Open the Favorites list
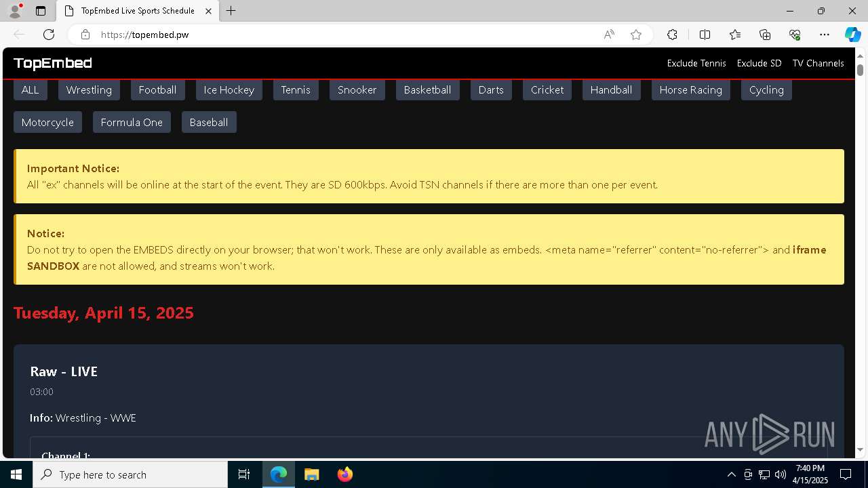 point(735,35)
